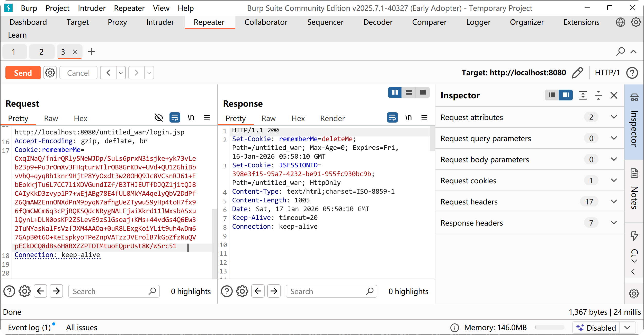This screenshot has width=644, height=335.
Task: Open the custom actions lightning side panel
Action: [634, 235]
